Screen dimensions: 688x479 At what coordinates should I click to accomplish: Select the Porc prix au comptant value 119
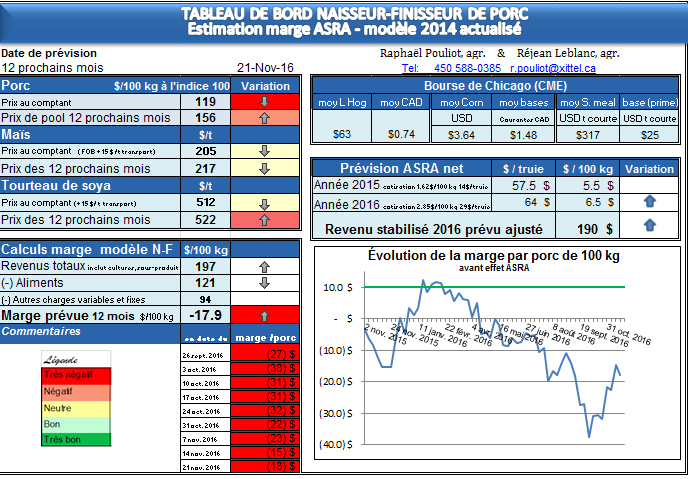click(206, 102)
